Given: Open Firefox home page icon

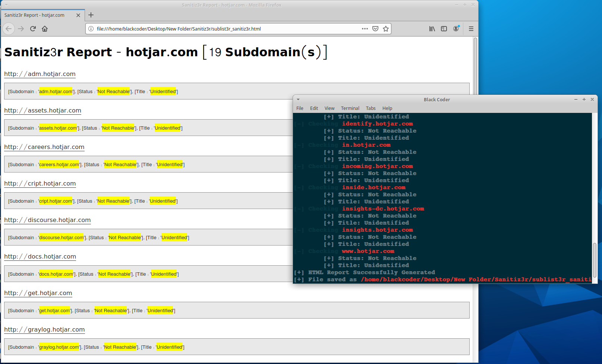Looking at the screenshot, I should (45, 29).
